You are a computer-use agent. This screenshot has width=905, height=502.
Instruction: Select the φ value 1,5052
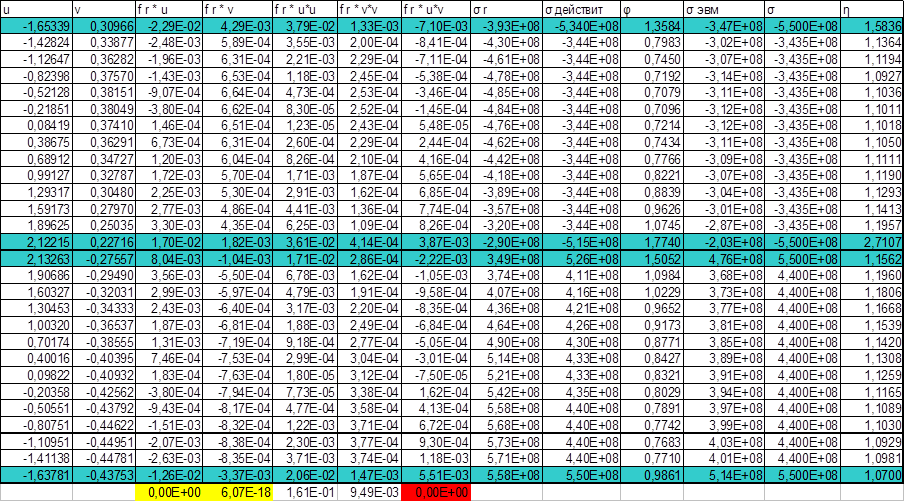coord(652,259)
